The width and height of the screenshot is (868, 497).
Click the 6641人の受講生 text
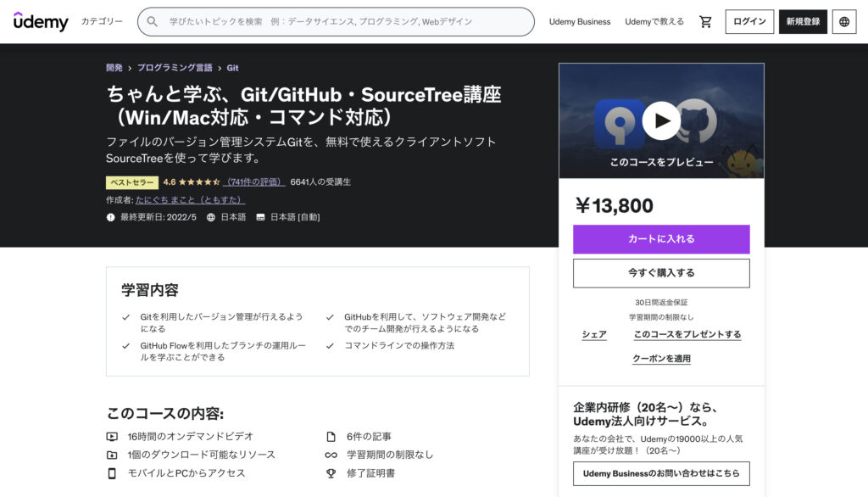click(x=320, y=181)
